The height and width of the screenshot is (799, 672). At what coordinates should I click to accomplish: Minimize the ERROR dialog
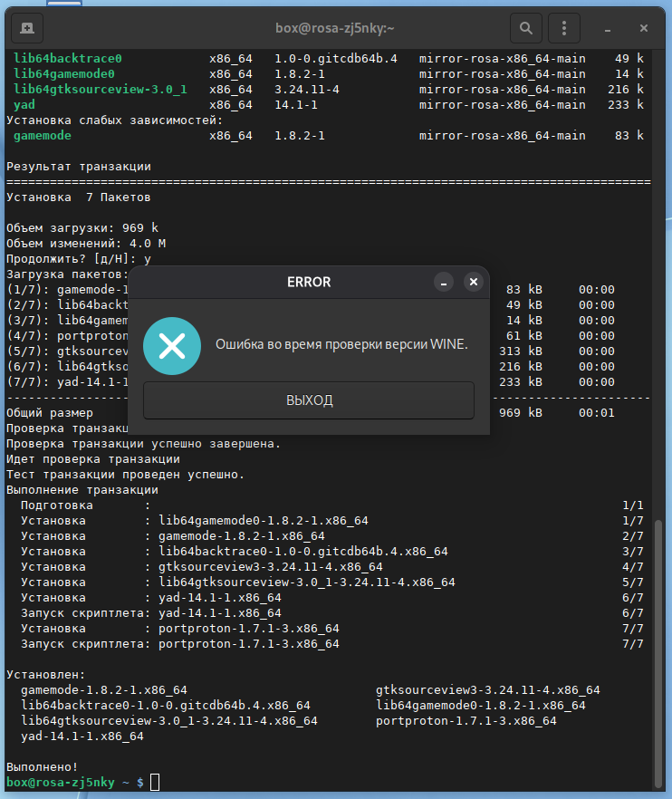444,282
